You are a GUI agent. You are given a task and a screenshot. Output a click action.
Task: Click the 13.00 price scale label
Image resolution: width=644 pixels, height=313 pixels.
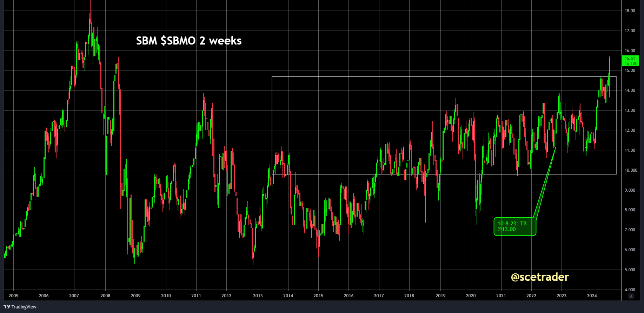[630, 110]
